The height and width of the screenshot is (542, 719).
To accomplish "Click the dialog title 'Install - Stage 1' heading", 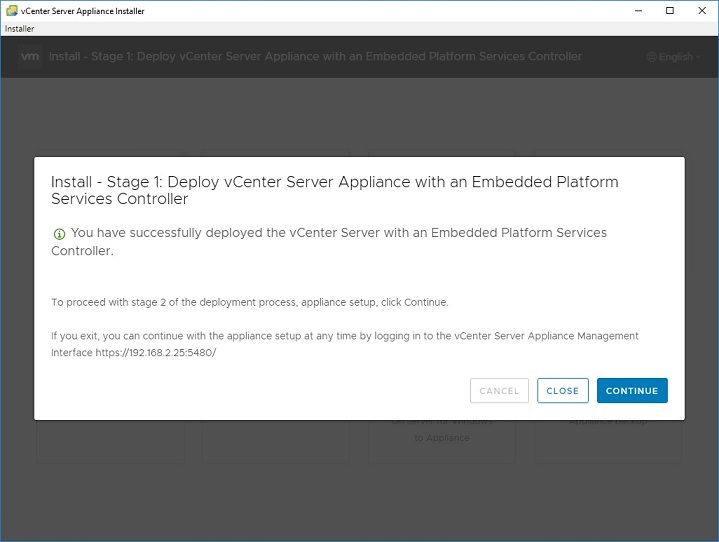I will pyautogui.click(x=335, y=190).
